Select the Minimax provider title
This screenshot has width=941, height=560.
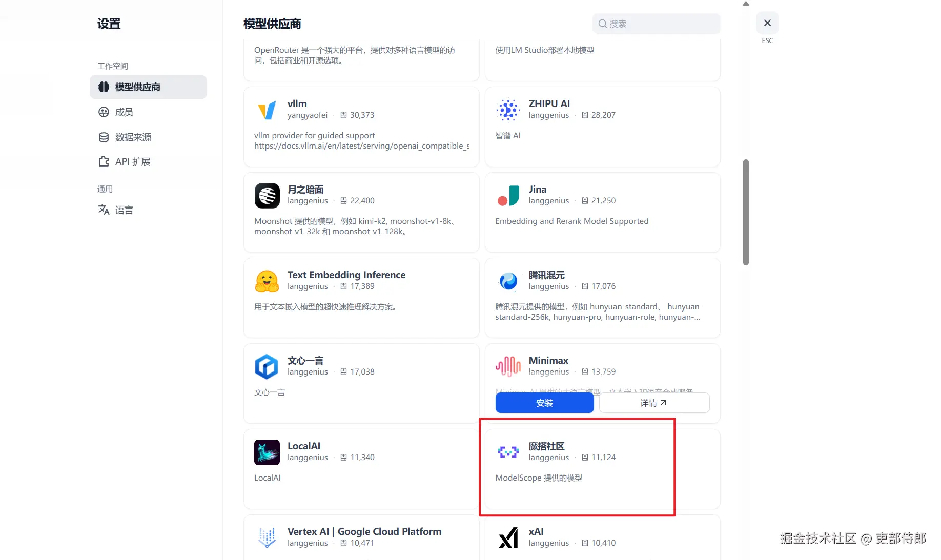[548, 361]
